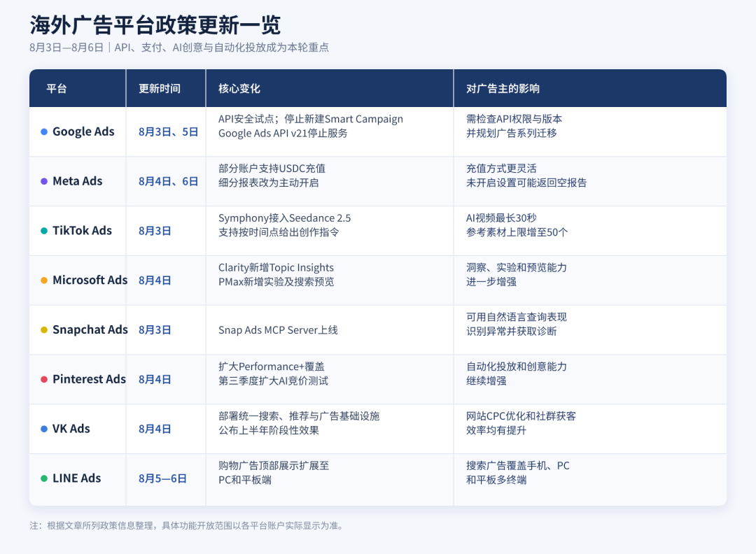Screen dimensions: 756x554
Task: Click text 第三季度扩大AI竞价测试
Action: [274, 381]
